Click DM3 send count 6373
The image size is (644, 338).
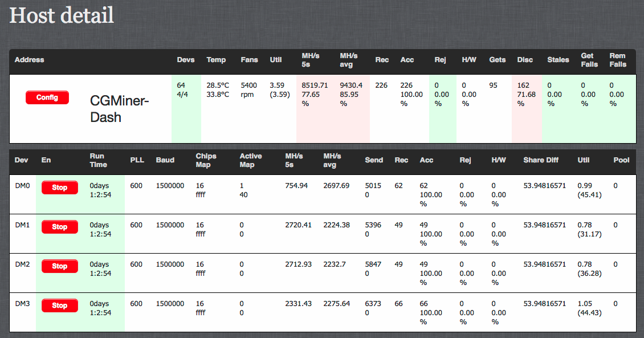[x=373, y=304]
